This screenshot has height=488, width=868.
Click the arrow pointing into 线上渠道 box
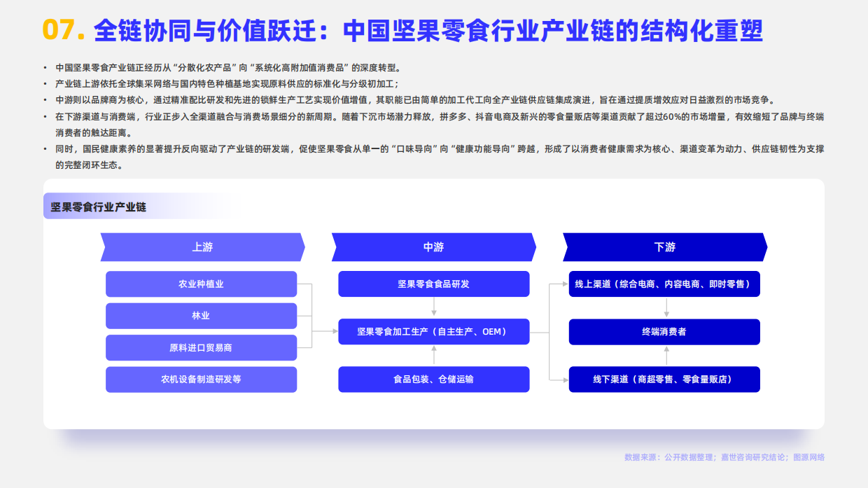(559, 284)
